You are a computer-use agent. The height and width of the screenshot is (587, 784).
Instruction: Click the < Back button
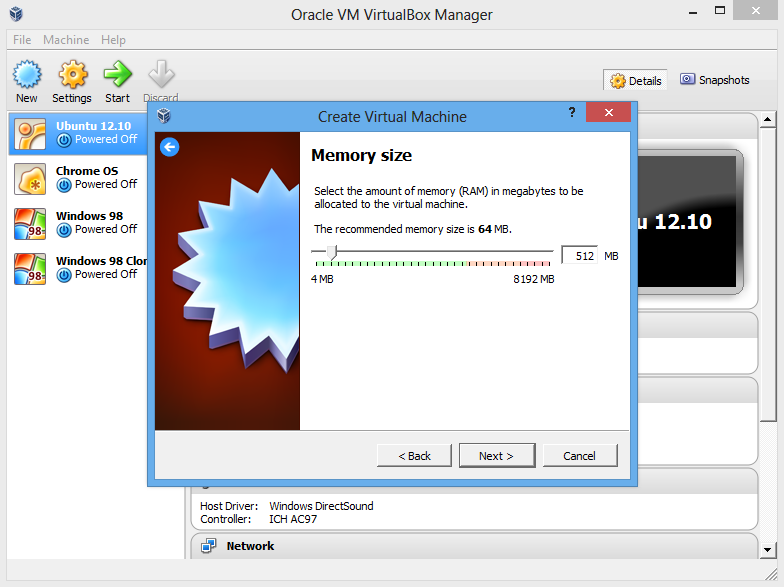(x=414, y=456)
